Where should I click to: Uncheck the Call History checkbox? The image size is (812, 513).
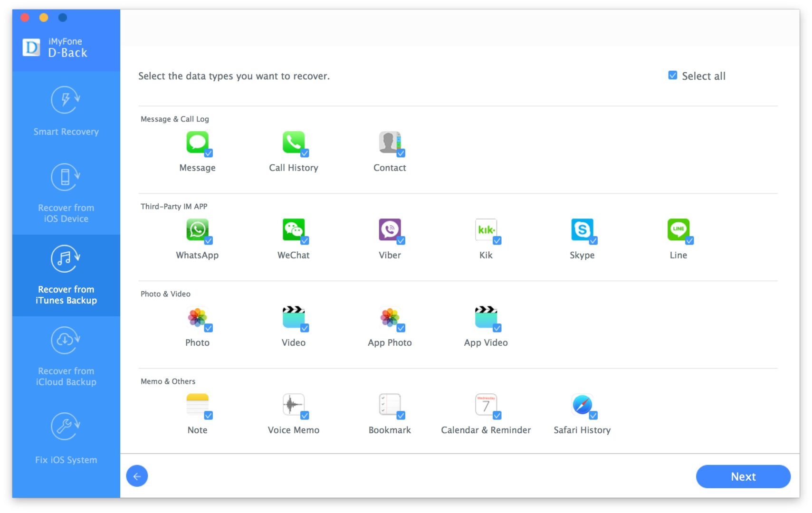click(x=305, y=153)
